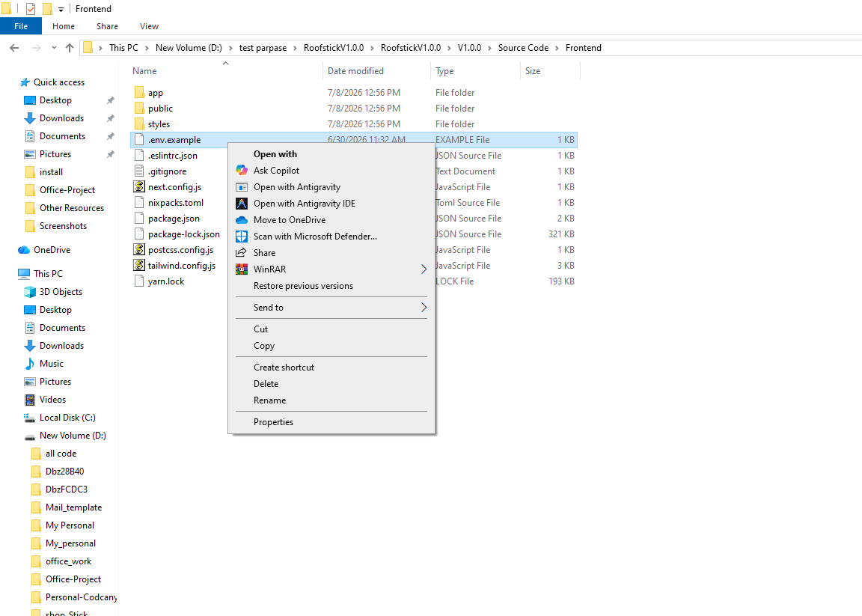Navigate back with the Back arrow
The image size is (862, 616).
15,48
